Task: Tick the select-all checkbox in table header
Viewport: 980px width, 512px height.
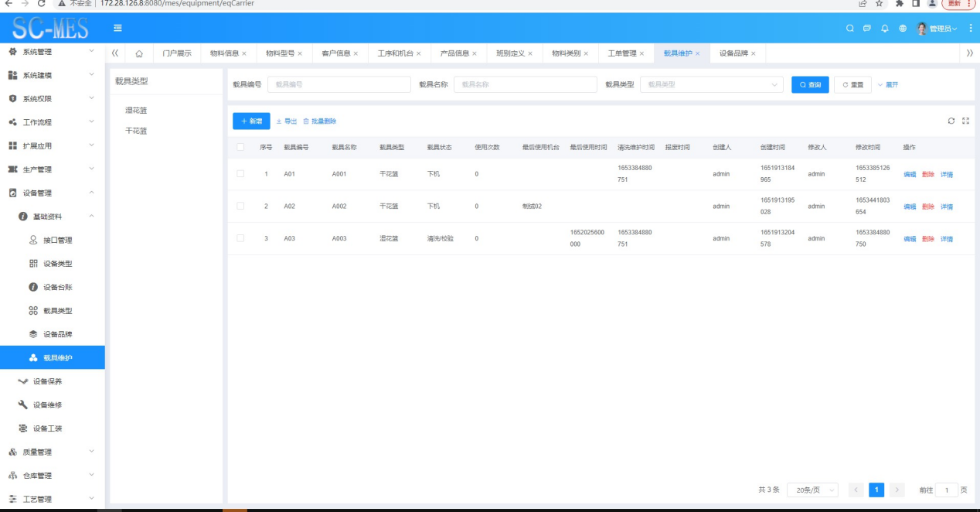Action: pos(240,147)
